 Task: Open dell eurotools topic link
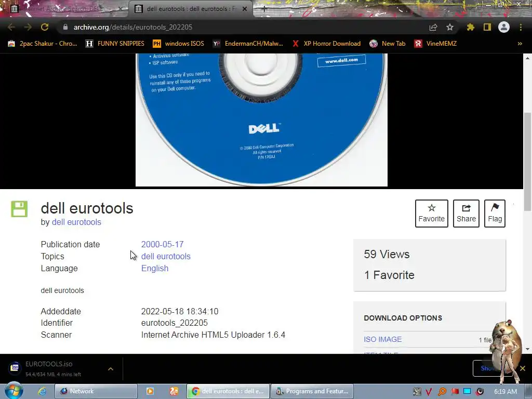tap(166, 256)
